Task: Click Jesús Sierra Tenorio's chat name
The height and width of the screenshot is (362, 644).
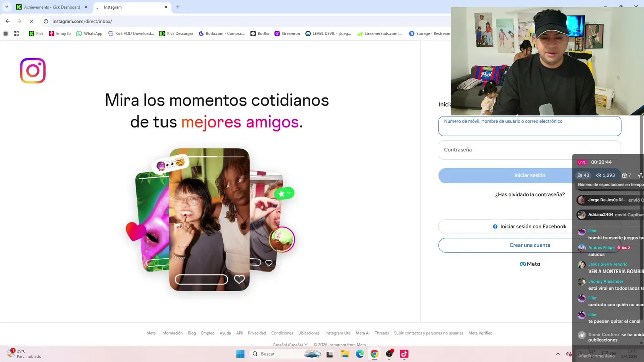Action: coord(608,264)
